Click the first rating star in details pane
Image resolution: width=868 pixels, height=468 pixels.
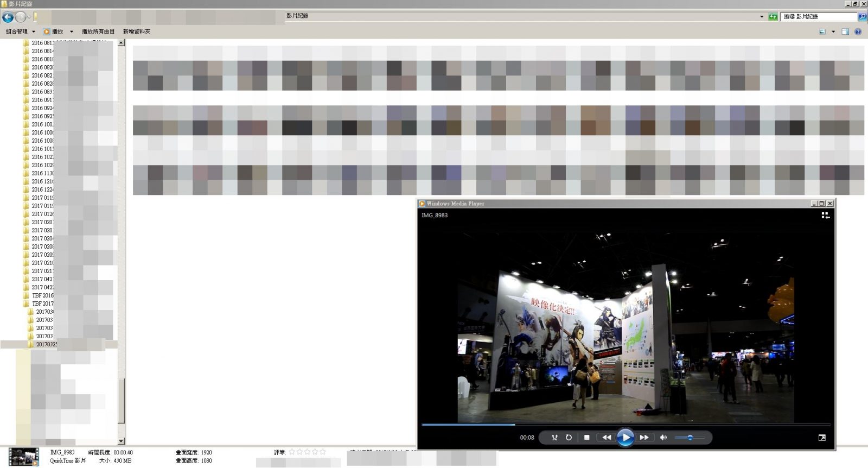click(292, 452)
